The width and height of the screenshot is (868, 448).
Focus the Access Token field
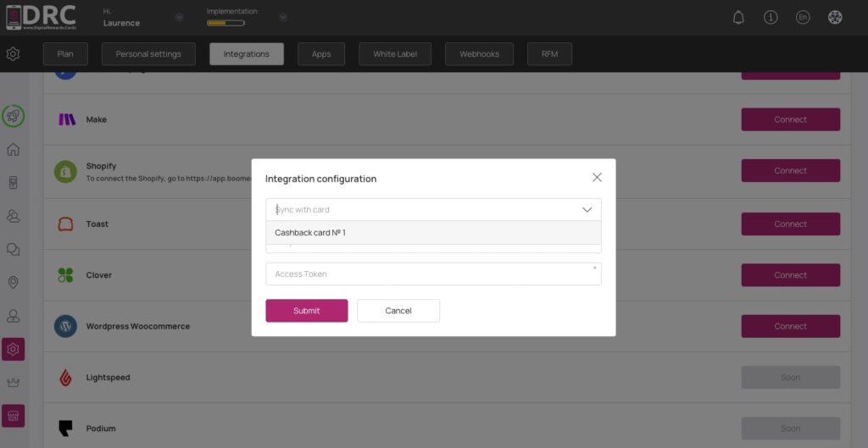[433, 274]
